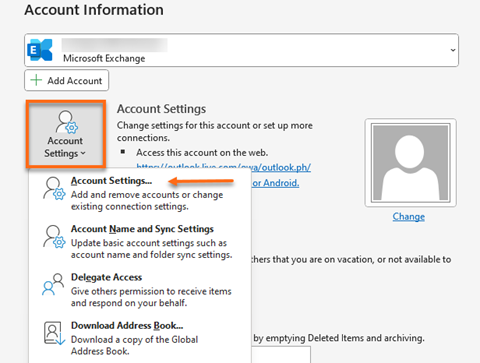Click the Change link under profile photo
480x363 pixels.
(409, 217)
